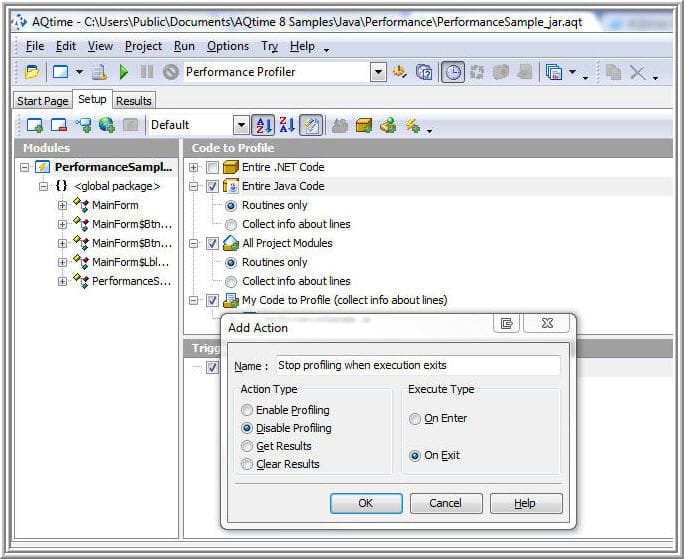Screen dimensions: 684x559
Task: Uncheck the Entire Java Code checkbox
Action: point(212,186)
